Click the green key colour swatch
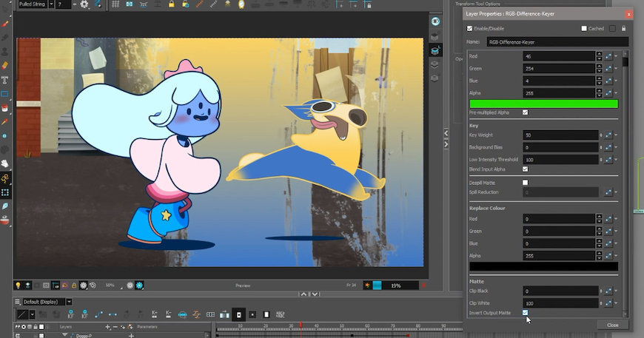This screenshot has width=644, height=338. 544,104
